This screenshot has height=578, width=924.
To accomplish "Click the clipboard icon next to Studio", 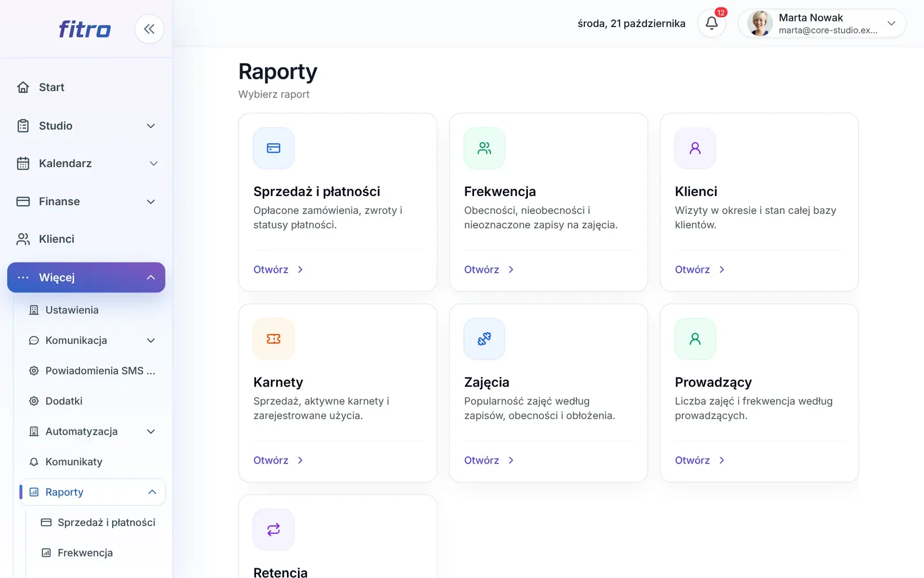I will click(23, 126).
